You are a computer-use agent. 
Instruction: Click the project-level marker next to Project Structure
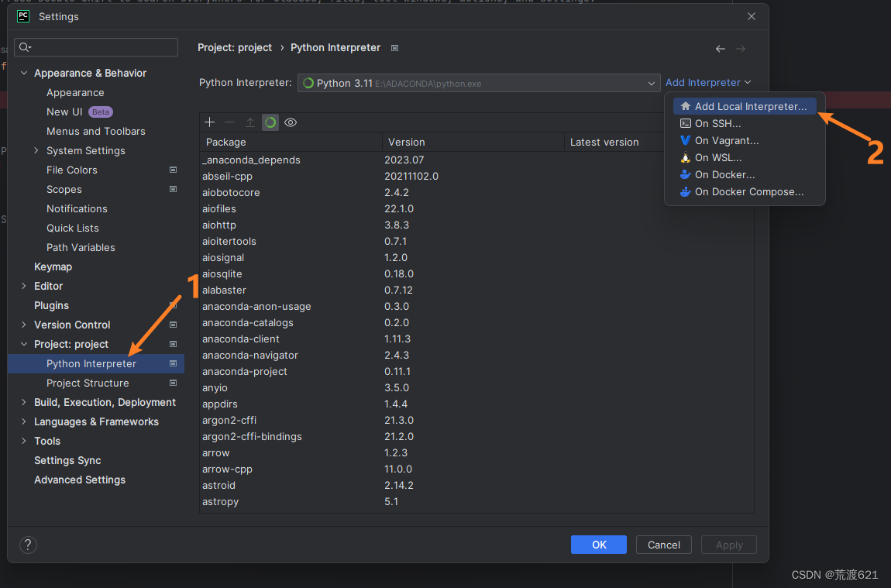[x=174, y=383]
